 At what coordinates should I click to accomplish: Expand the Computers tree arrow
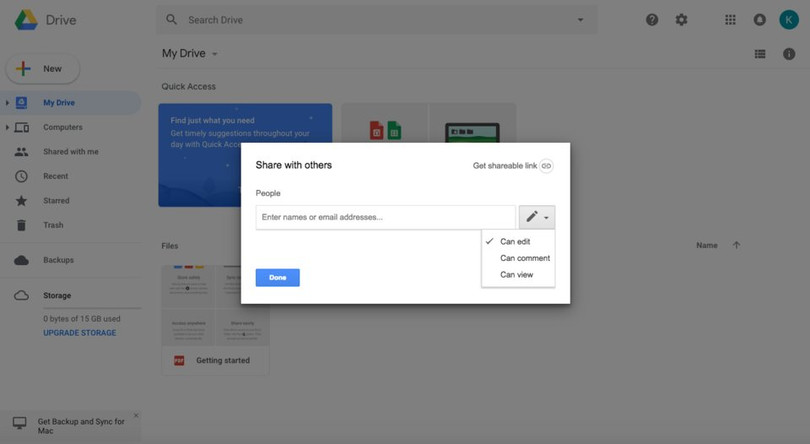click(7, 128)
